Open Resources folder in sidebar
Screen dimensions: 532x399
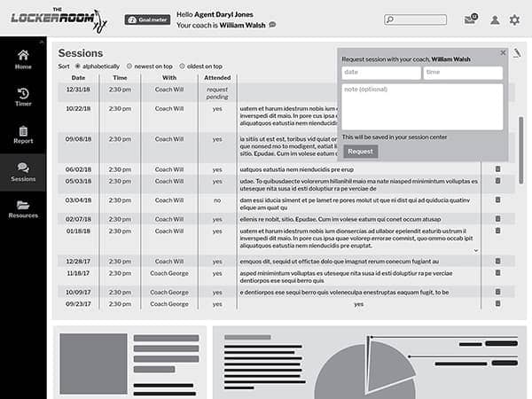point(23,209)
